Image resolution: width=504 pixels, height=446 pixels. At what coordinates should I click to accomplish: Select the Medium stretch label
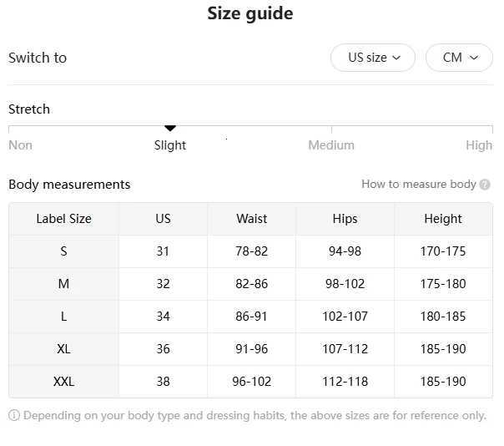coord(331,145)
